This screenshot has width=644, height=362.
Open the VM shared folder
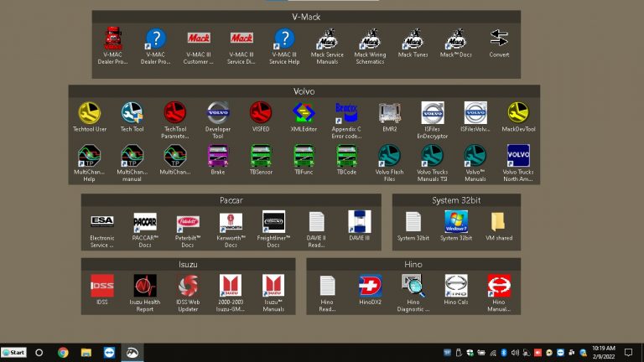point(498,222)
